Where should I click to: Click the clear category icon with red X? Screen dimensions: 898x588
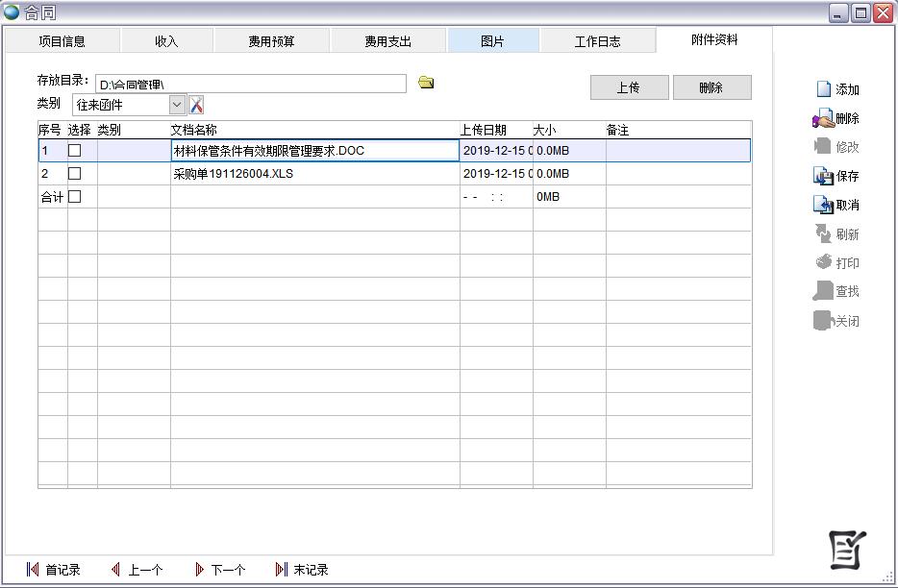(x=196, y=105)
